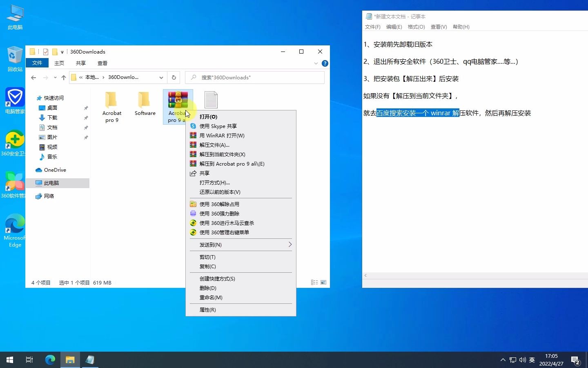
Task: Click the Explorer help question mark button
Action: click(x=325, y=63)
